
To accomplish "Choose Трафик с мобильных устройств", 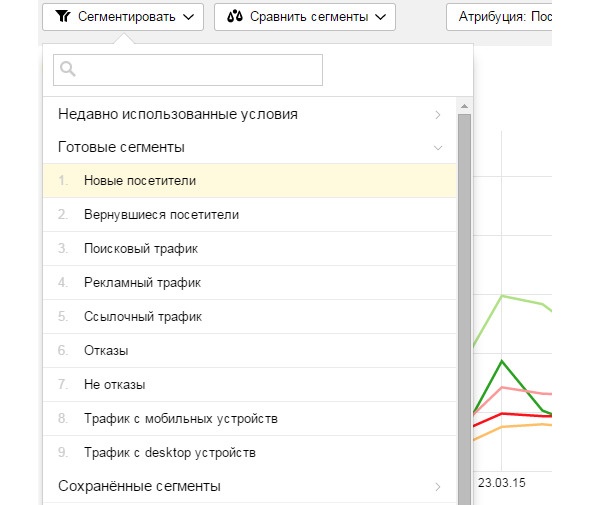I will [250, 418].
